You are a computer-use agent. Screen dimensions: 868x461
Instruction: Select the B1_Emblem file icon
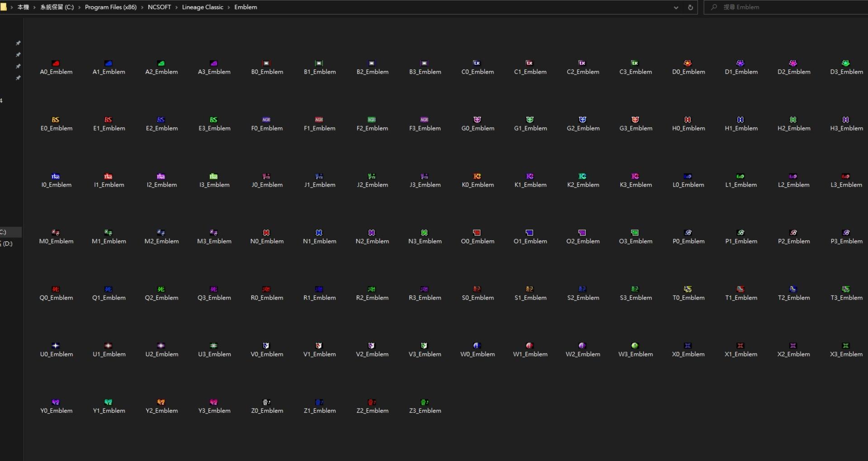click(319, 63)
